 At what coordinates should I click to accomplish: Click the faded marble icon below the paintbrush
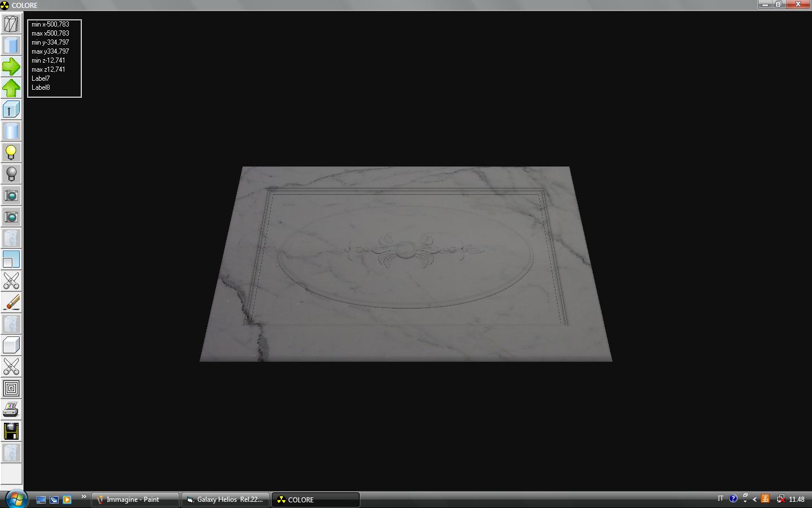pos(11,324)
